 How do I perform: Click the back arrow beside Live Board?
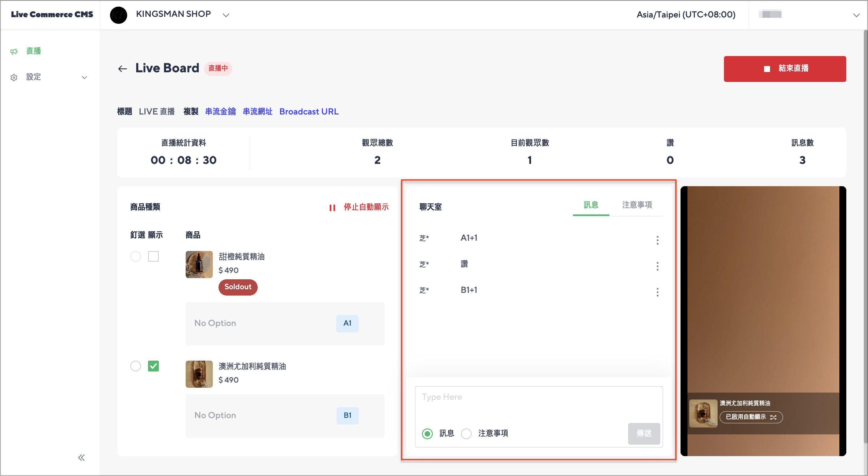(123, 69)
